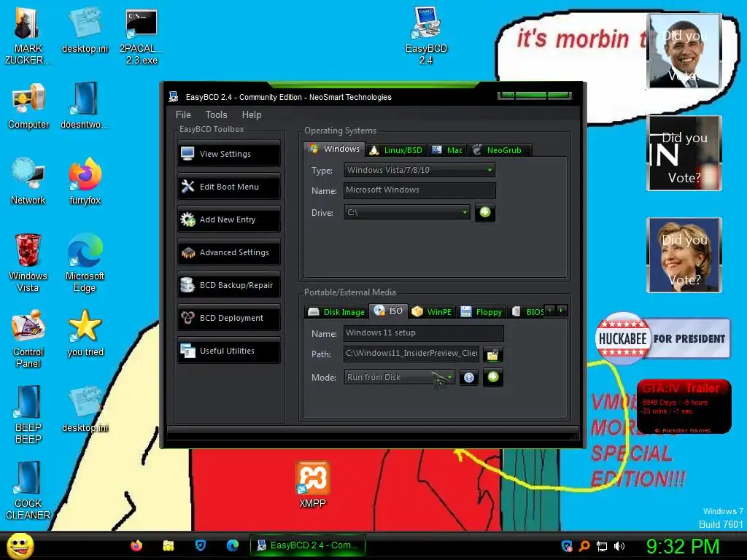Click the Obama 'Did you Vote?' gadget
747x560 pixels.
684,51
